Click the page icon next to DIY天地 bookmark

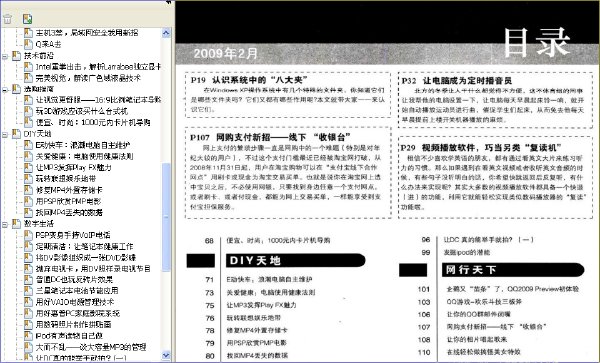(x=16, y=134)
